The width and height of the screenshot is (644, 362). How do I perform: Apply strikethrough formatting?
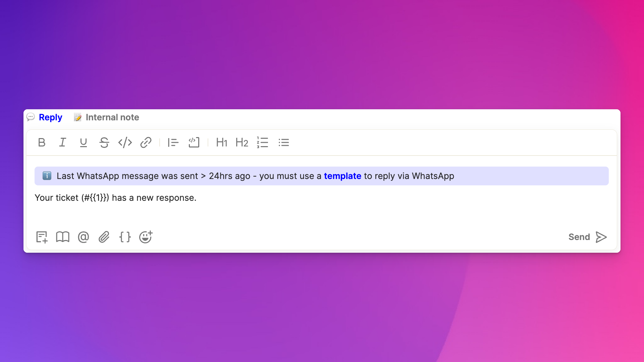[104, 142]
